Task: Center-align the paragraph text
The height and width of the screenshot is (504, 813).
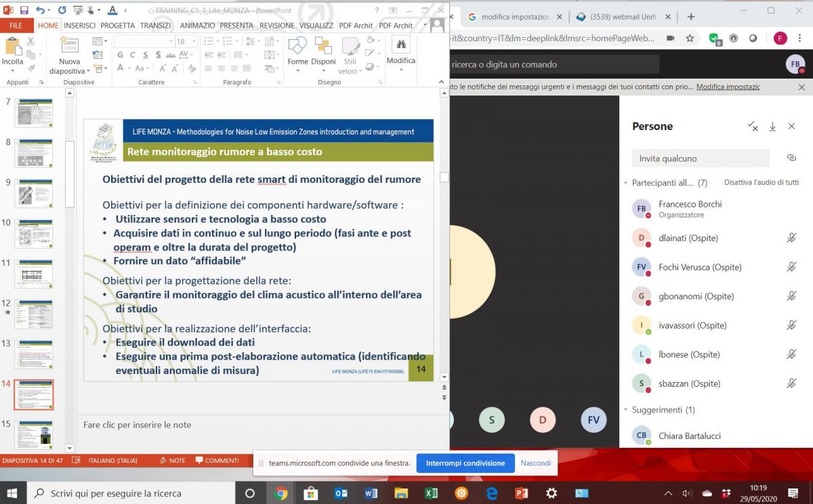Action: point(221,68)
